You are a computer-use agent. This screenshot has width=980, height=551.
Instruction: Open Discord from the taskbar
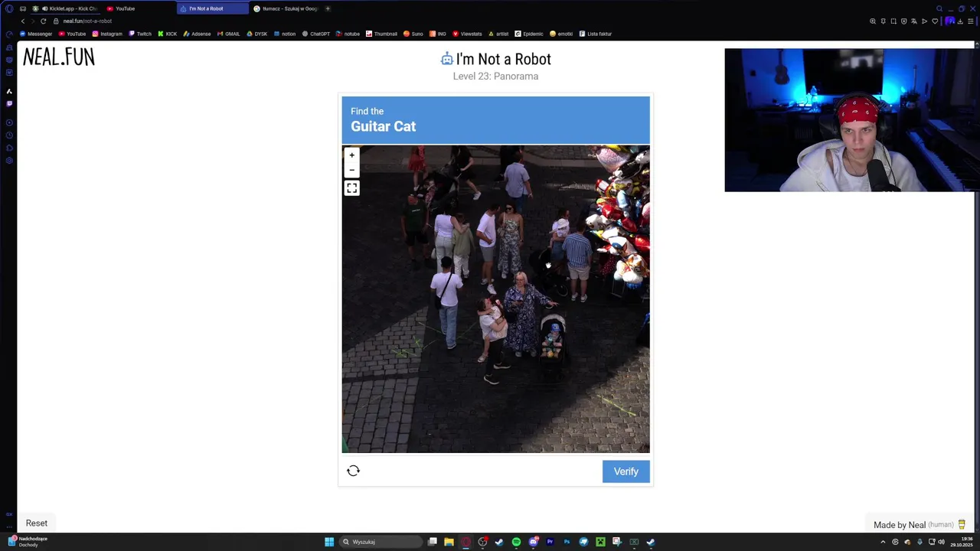[x=533, y=542]
